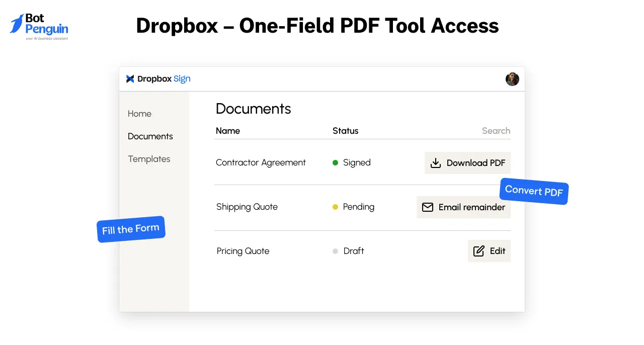This screenshot has width=644, height=345.
Task: Sort the list by Status column
Action: click(345, 131)
